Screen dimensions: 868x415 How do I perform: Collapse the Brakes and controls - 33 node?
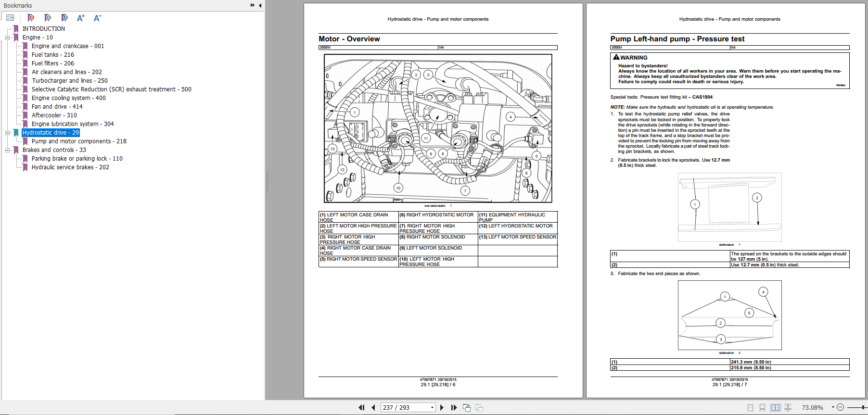pos(7,150)
